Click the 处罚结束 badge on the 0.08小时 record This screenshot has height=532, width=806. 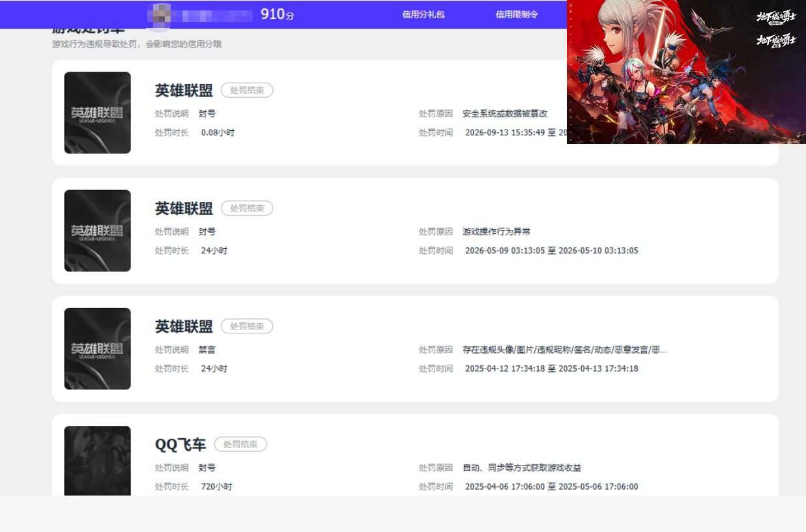247,91
